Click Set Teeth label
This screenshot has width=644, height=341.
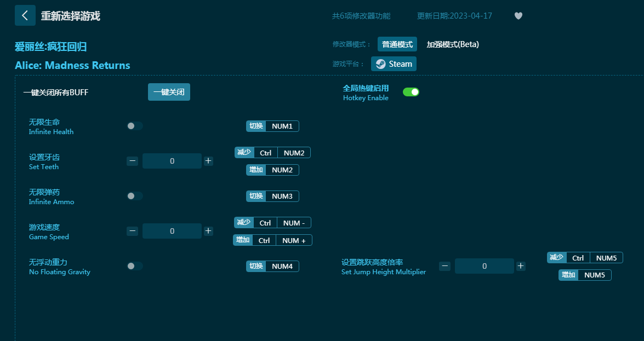[43, 166]
